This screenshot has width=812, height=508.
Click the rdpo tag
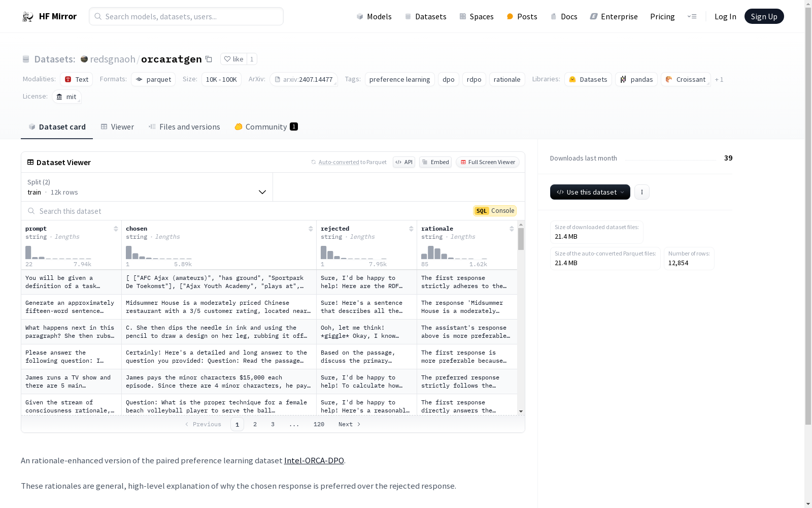474,80
